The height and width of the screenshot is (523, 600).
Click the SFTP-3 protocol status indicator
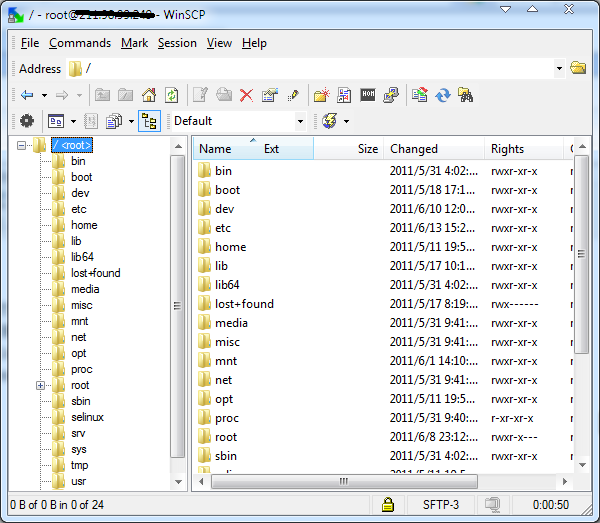[x=441, y=505]
